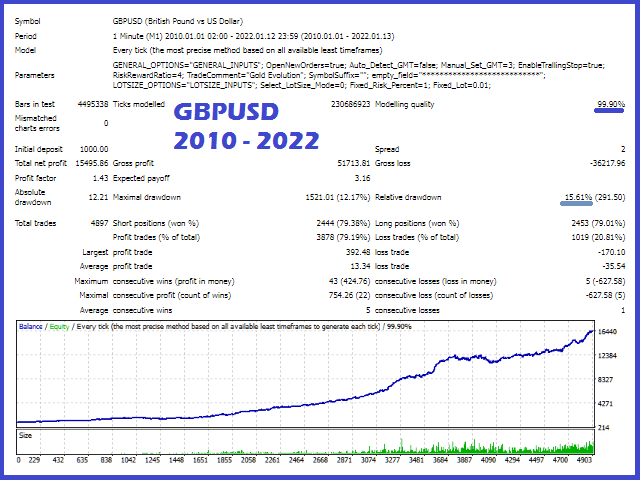Select average profit trade value "13.34"
Image resolution: width=640 pixels, height=480 pixels.
point(360,266)
